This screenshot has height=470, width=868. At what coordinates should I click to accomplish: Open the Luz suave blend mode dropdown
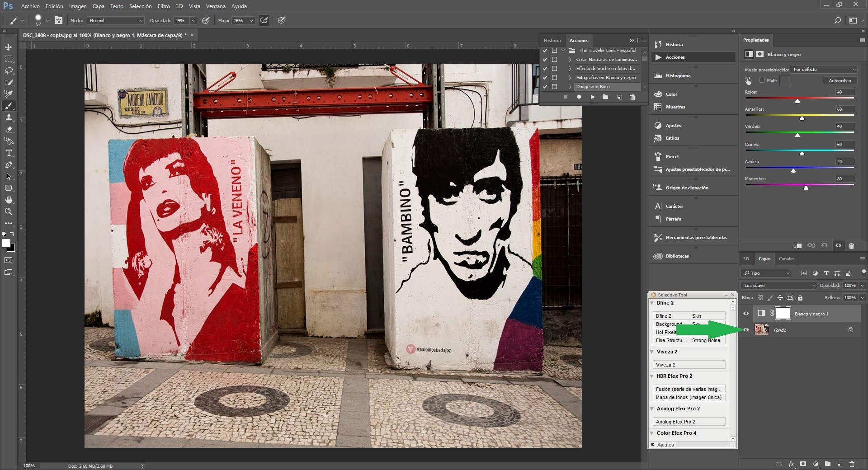click(778, 286)
